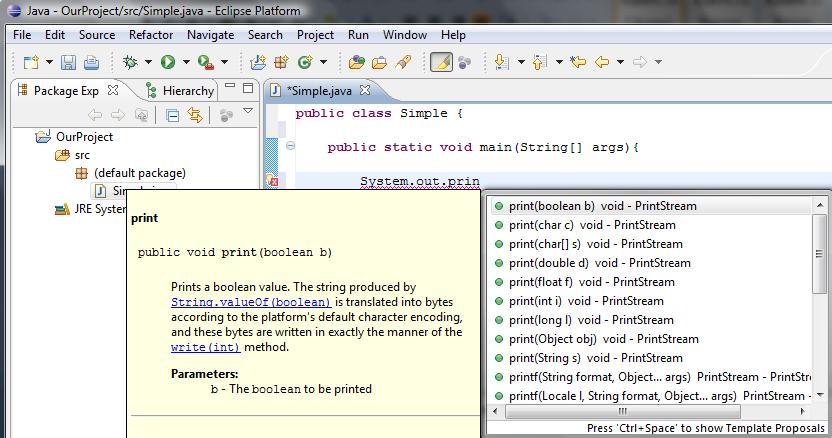Click the New Java Package icon
Viewport: 832px width, 438px height.
281,62
